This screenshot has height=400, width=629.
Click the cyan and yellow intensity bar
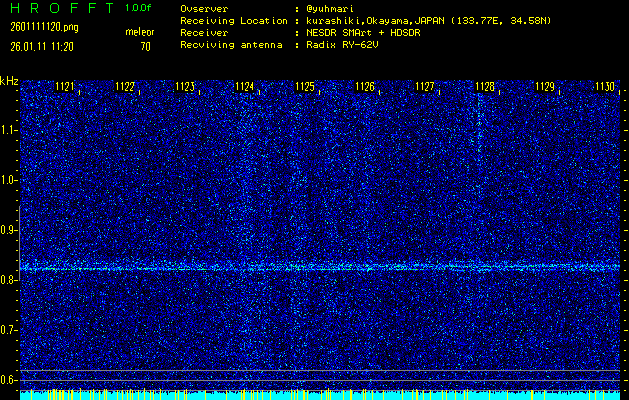[320, 395]
